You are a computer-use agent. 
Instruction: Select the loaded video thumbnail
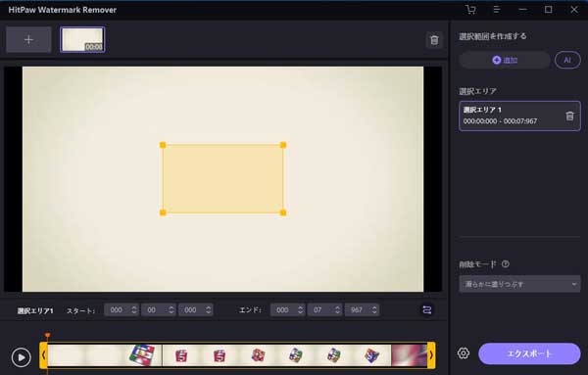pos(82,39)
